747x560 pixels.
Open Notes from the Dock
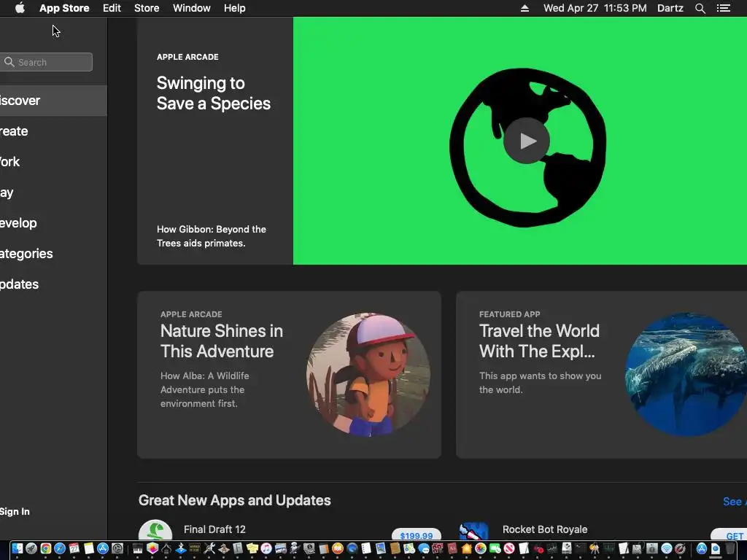[88, 548]
